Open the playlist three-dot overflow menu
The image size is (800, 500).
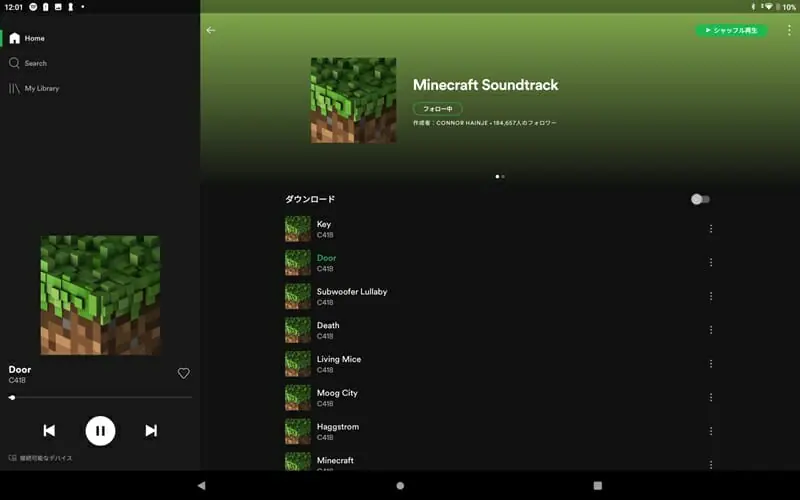[x=788, y=30]
